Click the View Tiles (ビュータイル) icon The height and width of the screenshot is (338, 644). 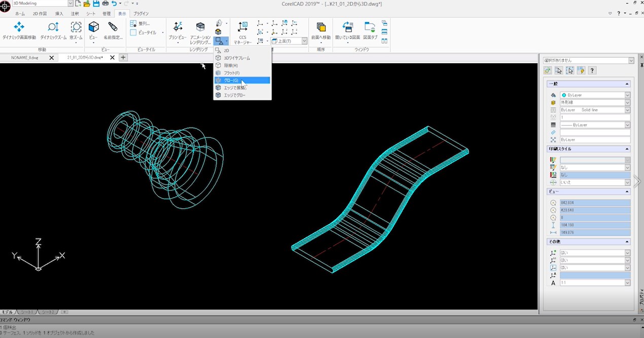click(133, 32)
